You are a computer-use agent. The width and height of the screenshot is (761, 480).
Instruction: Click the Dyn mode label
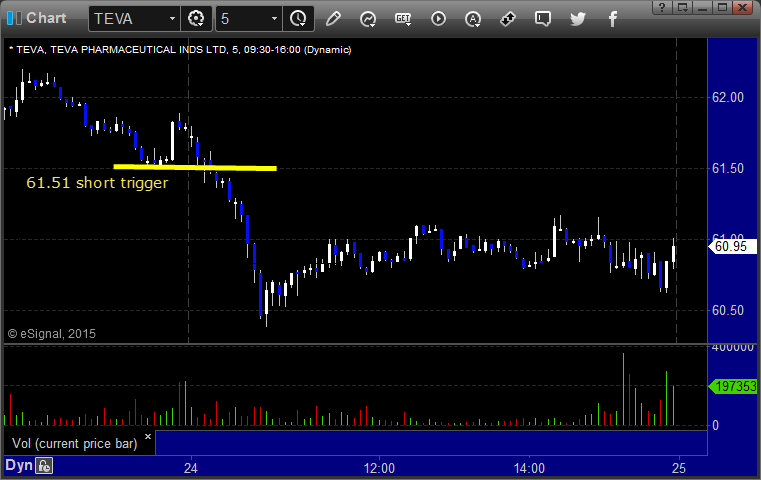19,465
